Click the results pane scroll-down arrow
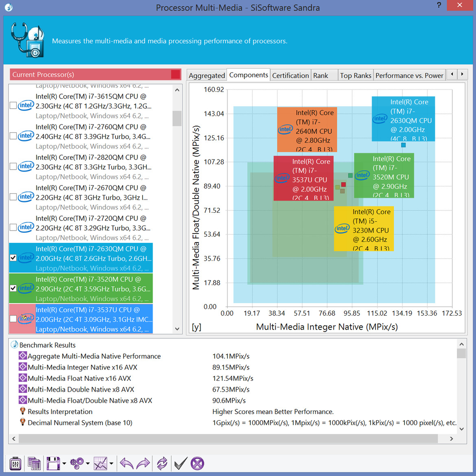Screen dimensions: 476x476 coord(462,429)
